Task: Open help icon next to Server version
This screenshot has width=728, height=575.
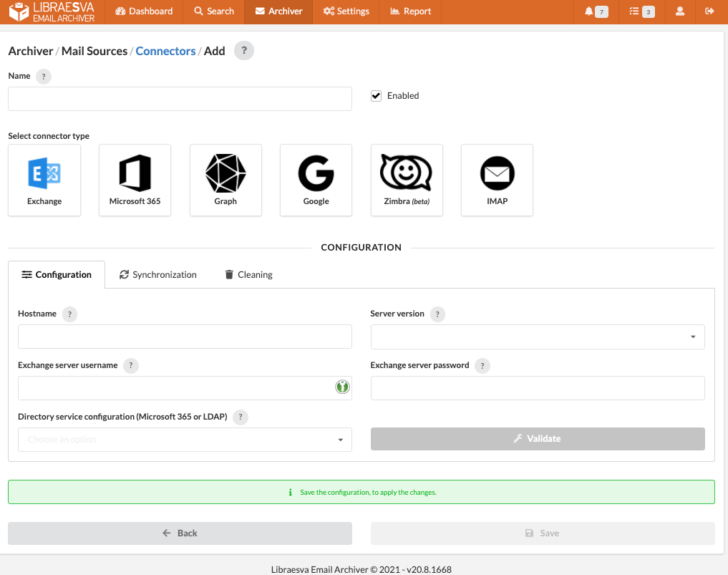Action: click(x=437, y=314)
